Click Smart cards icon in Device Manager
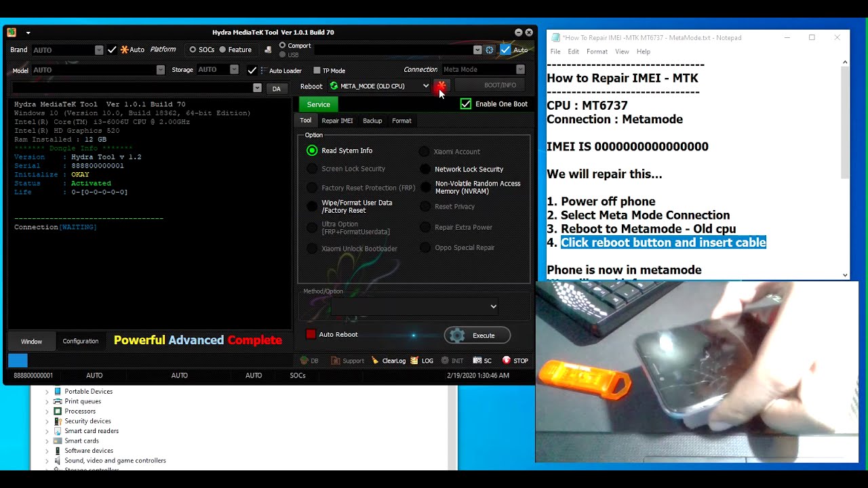The width and height of the screenshot is (868, 488). tap(58, 441)
